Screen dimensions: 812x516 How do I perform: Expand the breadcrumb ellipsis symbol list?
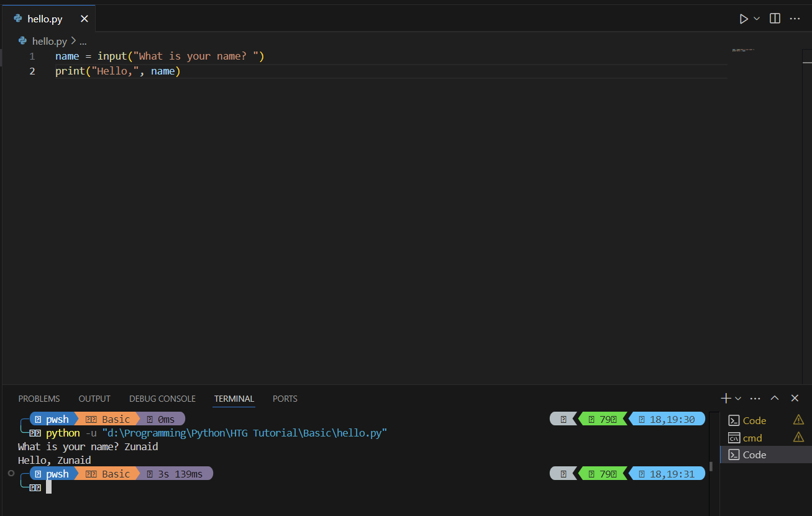(83, 41)
